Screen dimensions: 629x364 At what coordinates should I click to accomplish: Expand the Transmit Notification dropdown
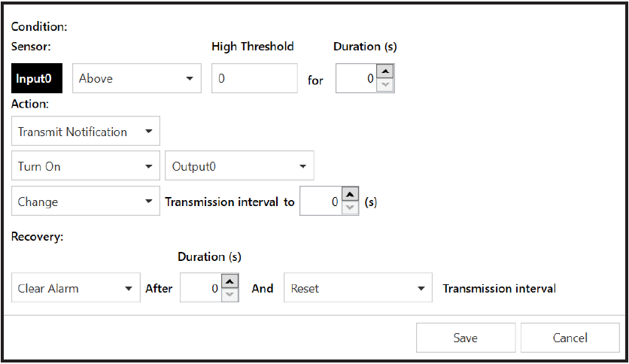pos(86,132)
